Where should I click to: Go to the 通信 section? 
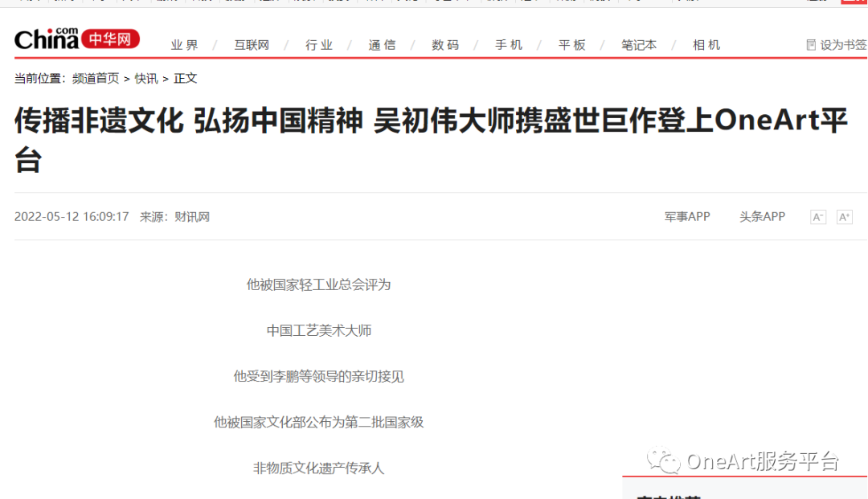point(382,45)
